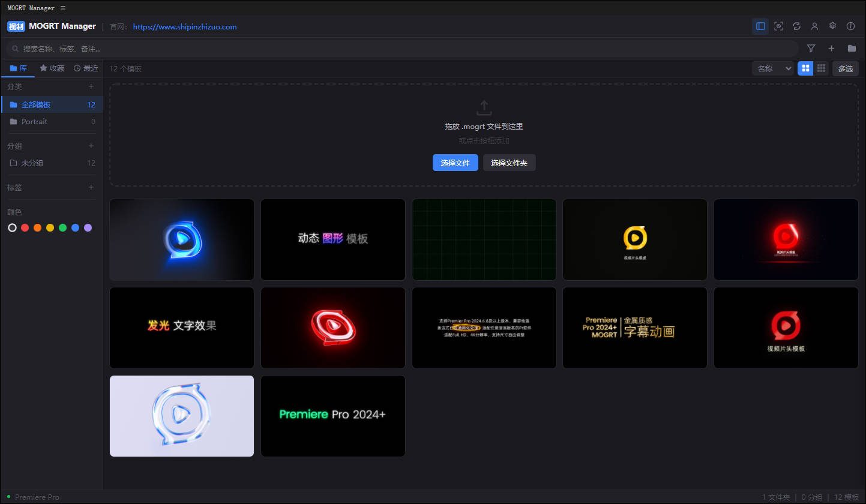Click the info icon at top right
This screenshot has width=866, height=504.
point(850,26)
